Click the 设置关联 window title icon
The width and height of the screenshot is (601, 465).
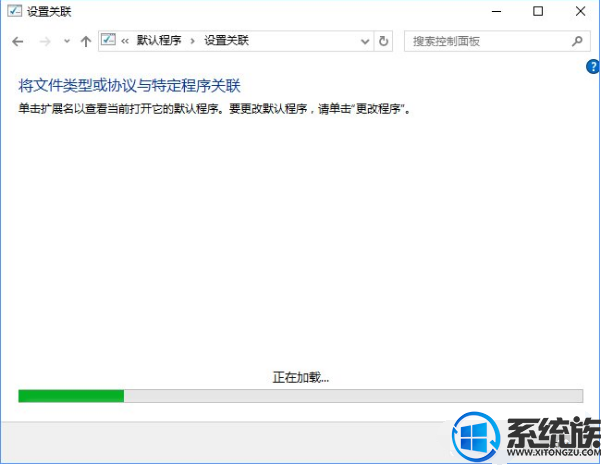click(x=15, y=11)
